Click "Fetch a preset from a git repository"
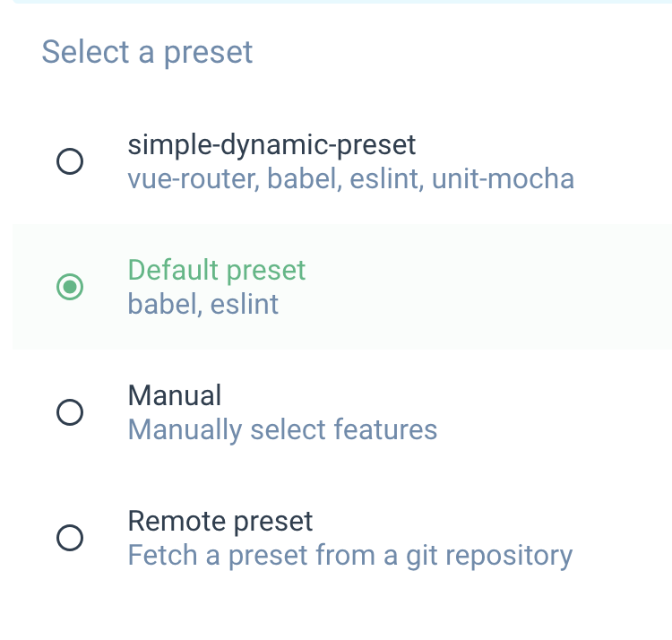 coord(349,556)
